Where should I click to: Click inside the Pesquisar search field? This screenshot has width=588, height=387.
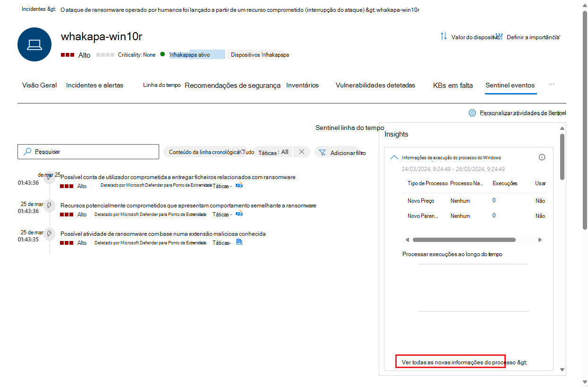88,152
